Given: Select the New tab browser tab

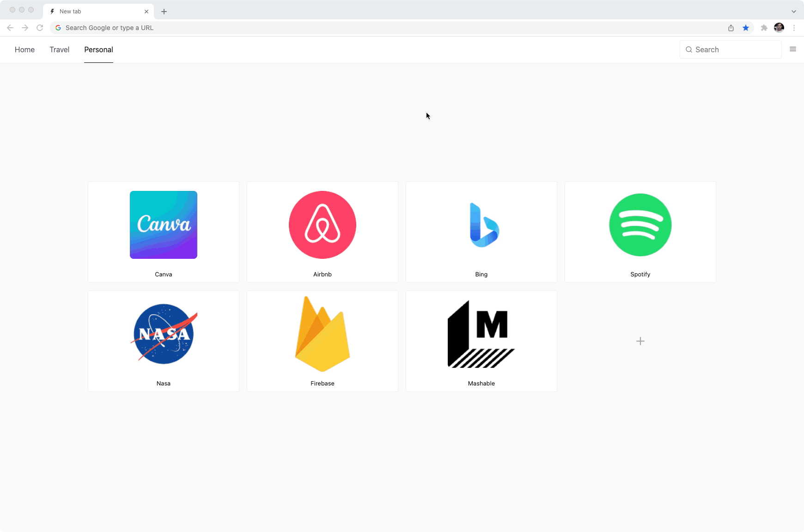Looking at the screenshot, I should click(x=99, y=12).
